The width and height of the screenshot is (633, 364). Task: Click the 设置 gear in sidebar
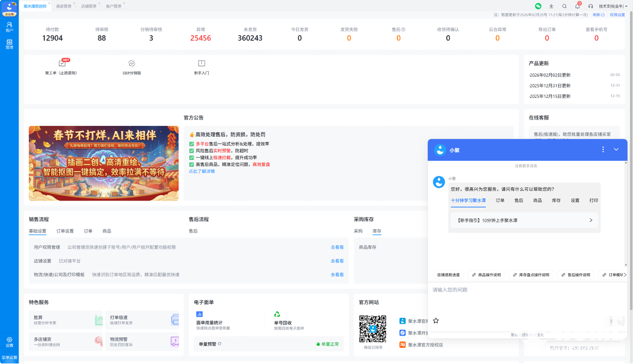tap(9, 342)
